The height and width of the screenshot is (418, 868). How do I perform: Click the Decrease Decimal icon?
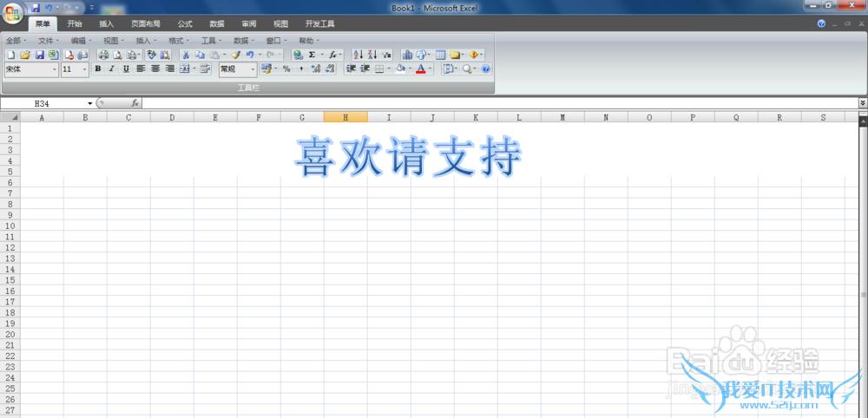(330, 69)
